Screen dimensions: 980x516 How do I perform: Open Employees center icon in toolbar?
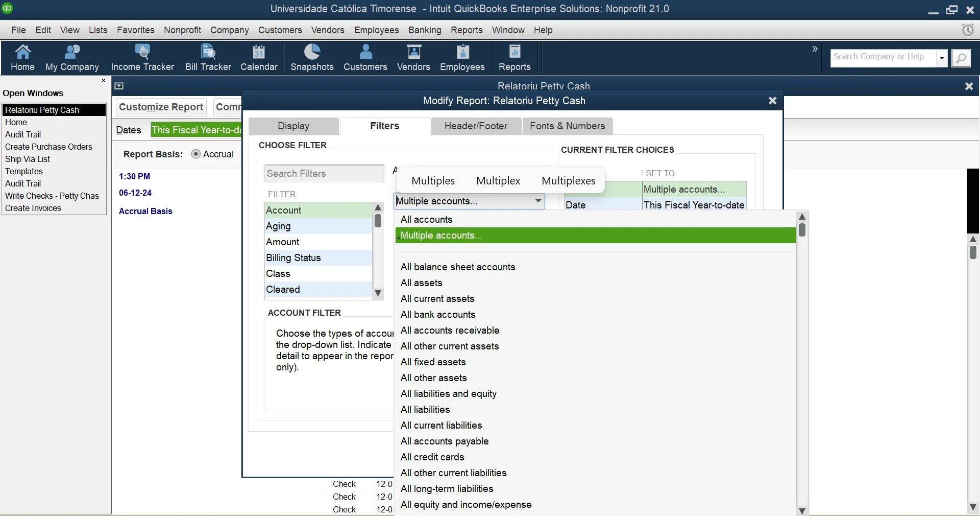tap(462, 58)
